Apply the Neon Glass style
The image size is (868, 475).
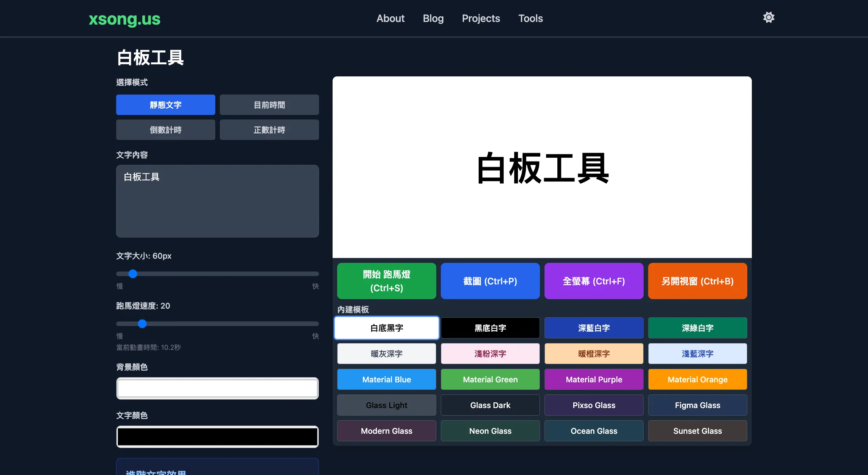point(490,431)
